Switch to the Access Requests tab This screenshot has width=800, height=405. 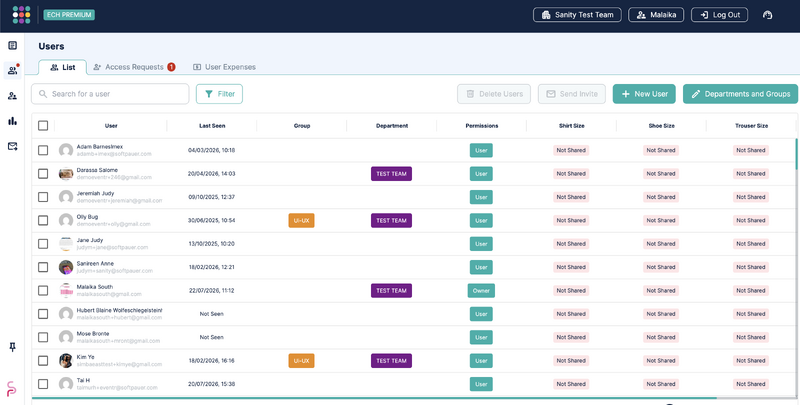[x=134, y=67]
